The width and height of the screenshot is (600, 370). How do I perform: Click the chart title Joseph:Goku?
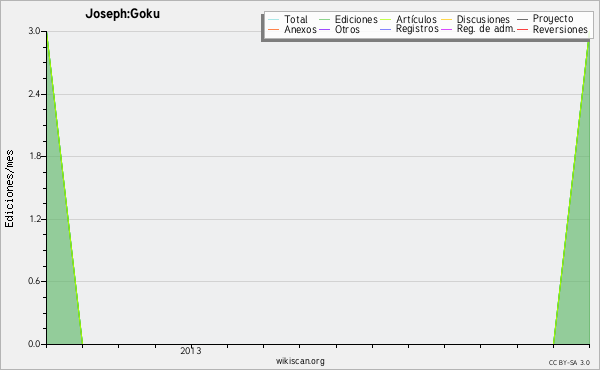tap(122, 14)
